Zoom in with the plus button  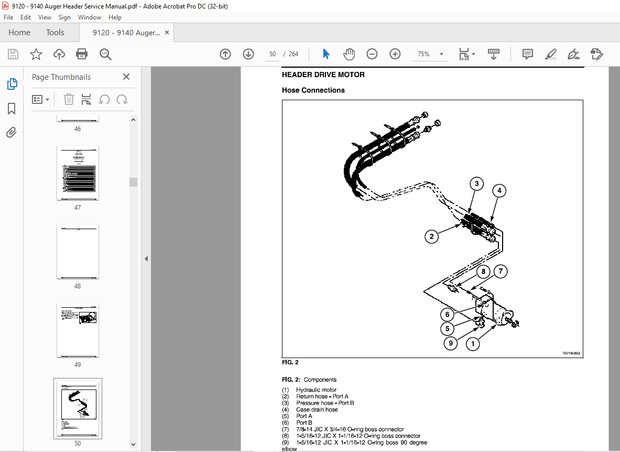pyautogui.click(x=395, y=54)
